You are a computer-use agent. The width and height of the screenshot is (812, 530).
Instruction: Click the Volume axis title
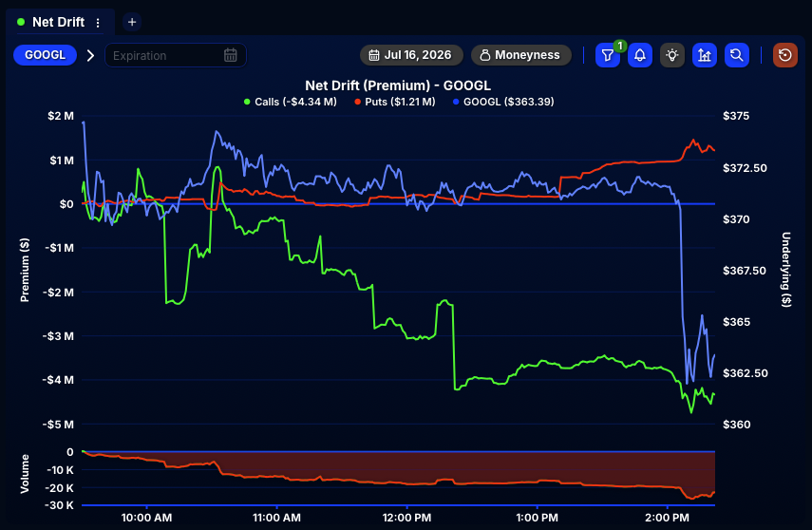tap(25, 474)
